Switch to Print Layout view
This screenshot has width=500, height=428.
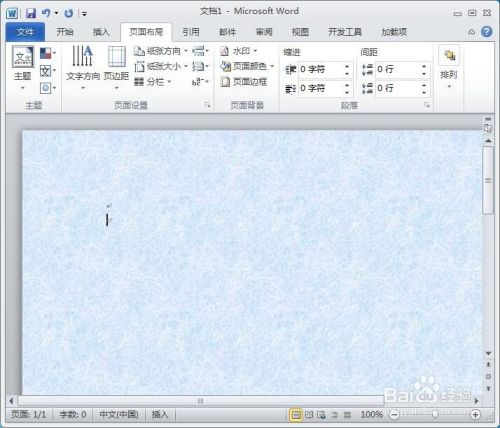pos(296,415)
